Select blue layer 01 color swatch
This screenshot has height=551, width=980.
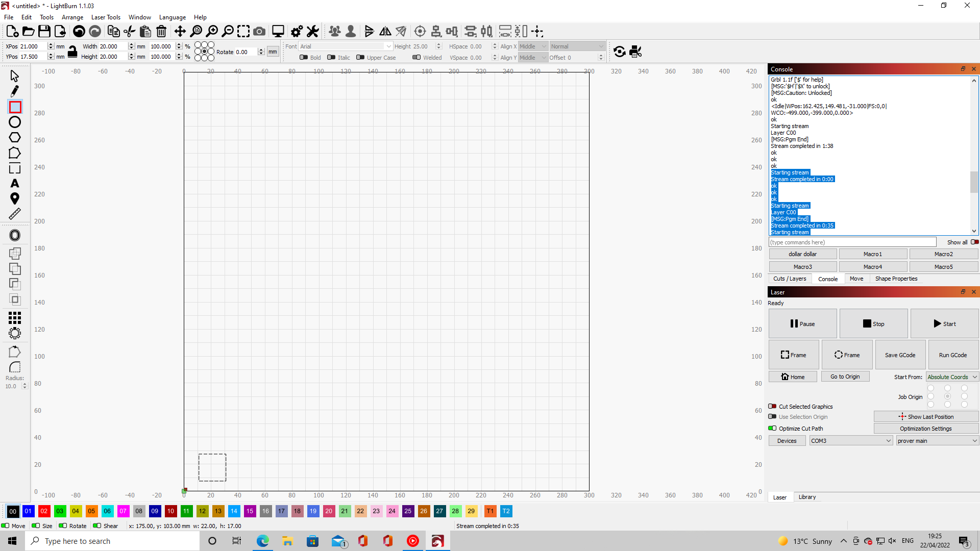point(28,511)
